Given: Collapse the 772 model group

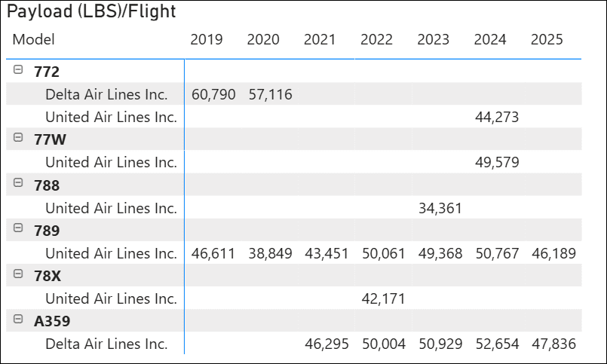Looking at the screenshot, I should pyautogui.click(x=18, y=71).
